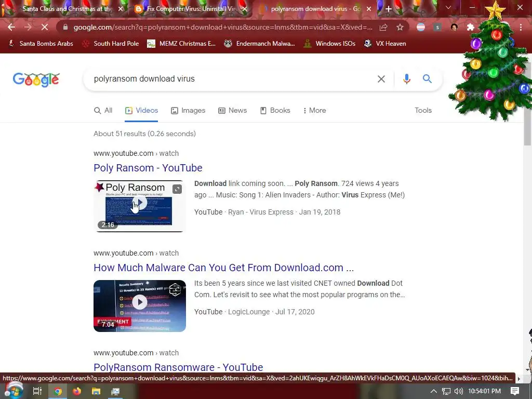The width and height of the screenshot is (532, 399).
Task: Open the South Hard Pole bookmark
Action: (x=111, y=44)
